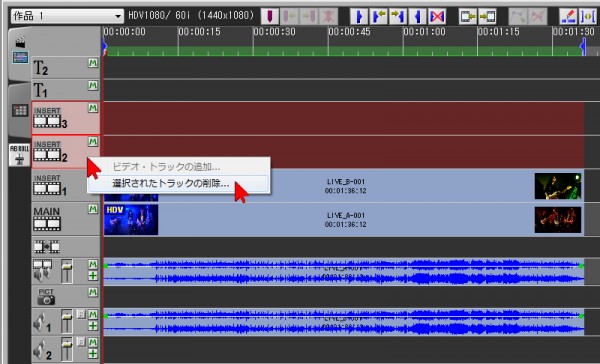
Task: Toggle M mute on MAIN video track
Action: (93, 209)
